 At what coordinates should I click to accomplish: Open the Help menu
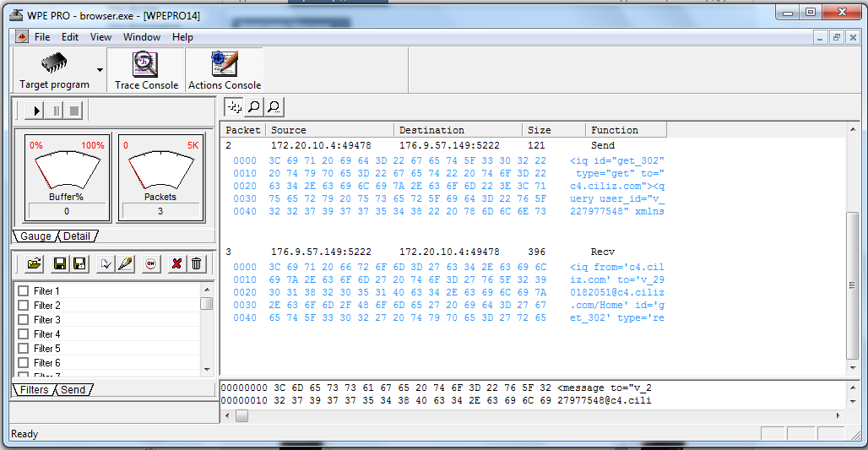click(x=182, y=37)
